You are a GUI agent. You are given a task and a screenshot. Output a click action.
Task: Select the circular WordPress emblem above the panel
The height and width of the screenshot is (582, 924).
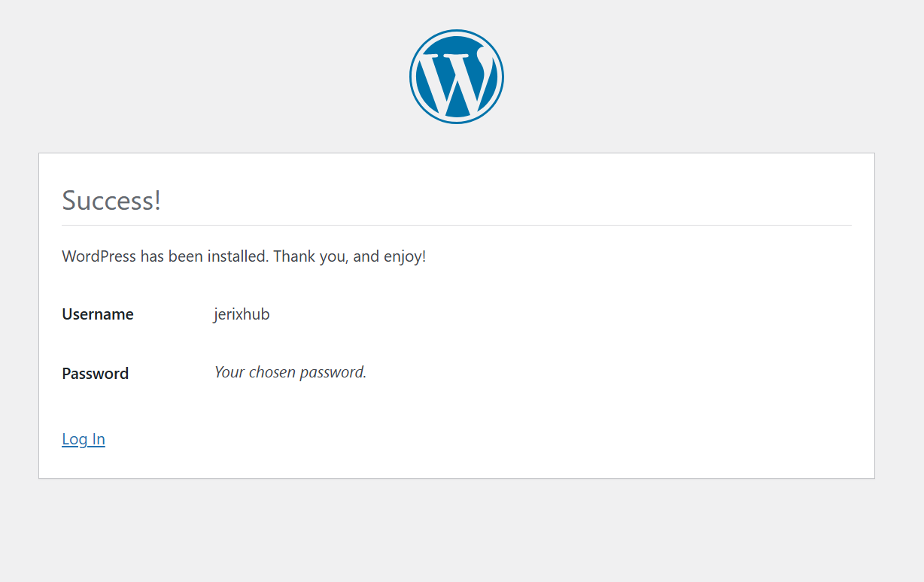(457, 76)
